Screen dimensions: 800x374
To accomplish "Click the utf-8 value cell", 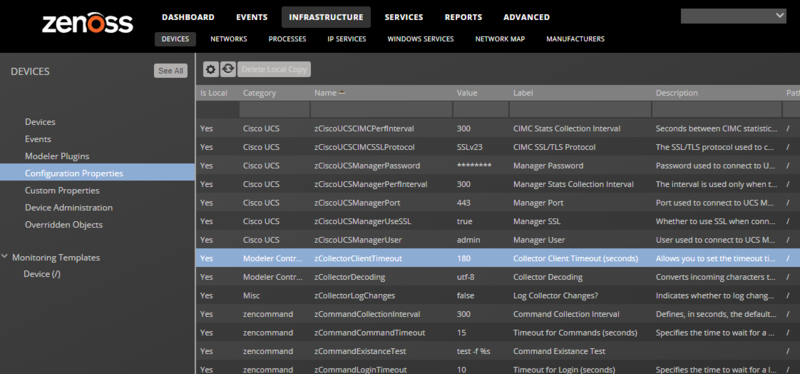I will click(x=466, y=277).
